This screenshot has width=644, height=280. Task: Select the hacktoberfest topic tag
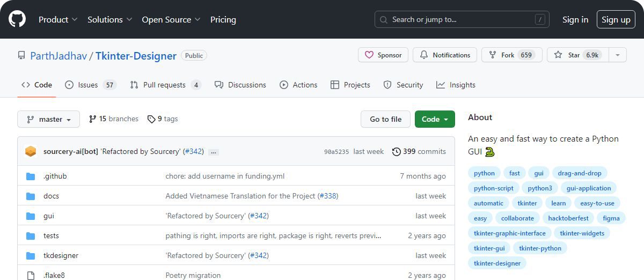click(x=568, y=218)
